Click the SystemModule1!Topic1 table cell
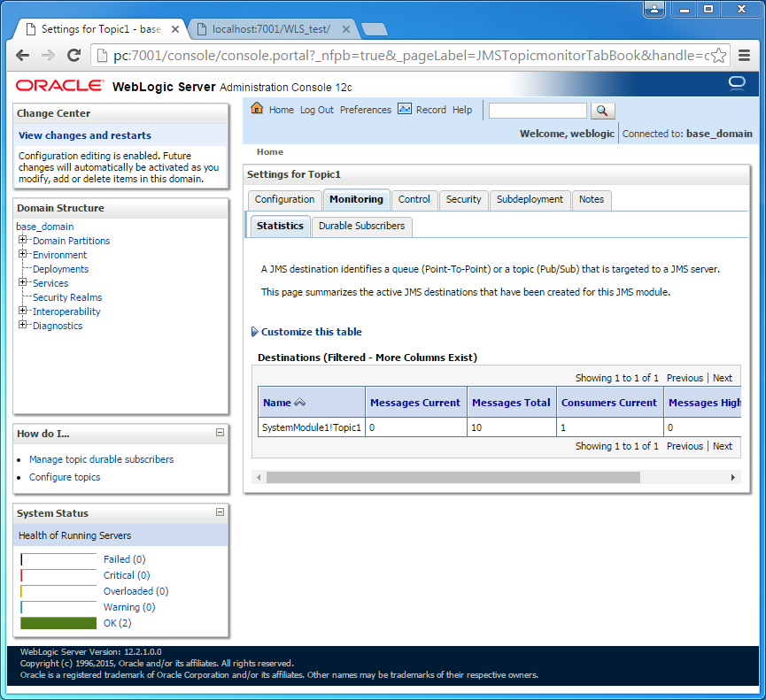This screenshot has height=700, width=766. point(312,427)
